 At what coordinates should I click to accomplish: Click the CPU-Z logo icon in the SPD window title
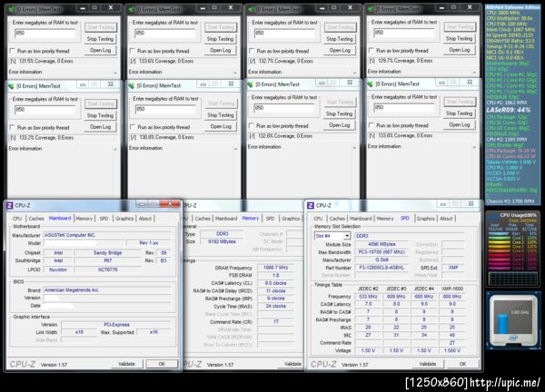click(x=311, y=206)
